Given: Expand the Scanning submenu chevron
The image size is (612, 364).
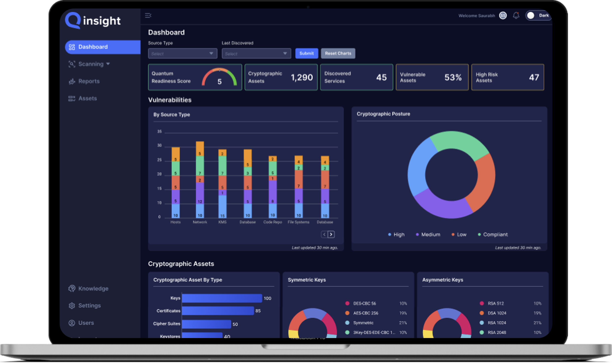Looking at the screenshot, I should click(x=108, y=64).
